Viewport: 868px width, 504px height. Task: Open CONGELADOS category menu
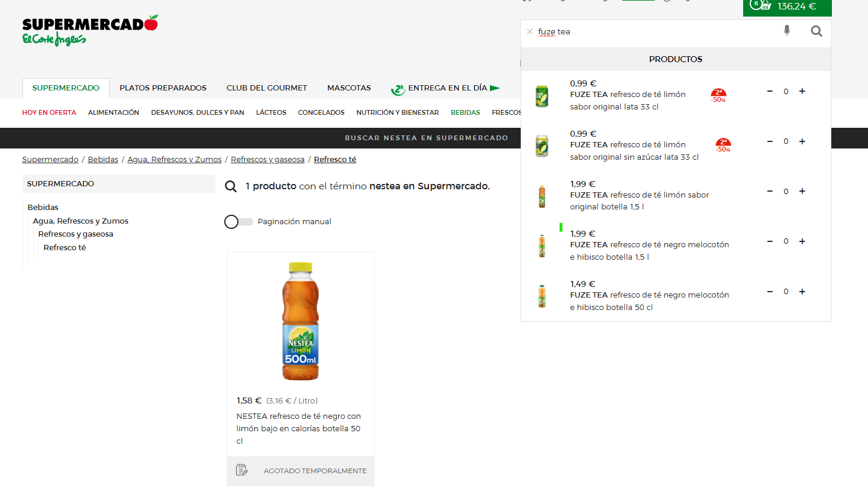(x=321, y=112)
